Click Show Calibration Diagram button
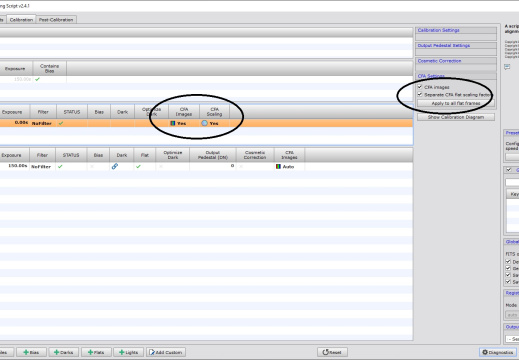519x360 pixels. (456, 117)
